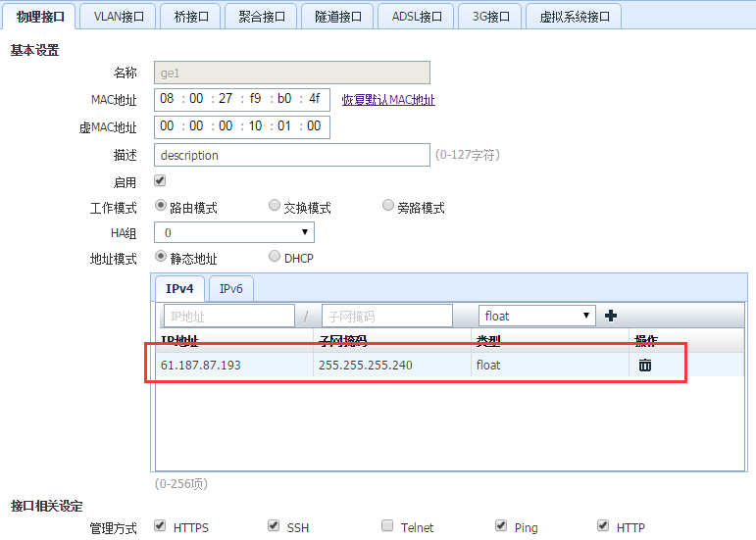This screenshot has height=540, width=756.
Task: Toggle the 启用 checkbox
Action: pos(160,180)
